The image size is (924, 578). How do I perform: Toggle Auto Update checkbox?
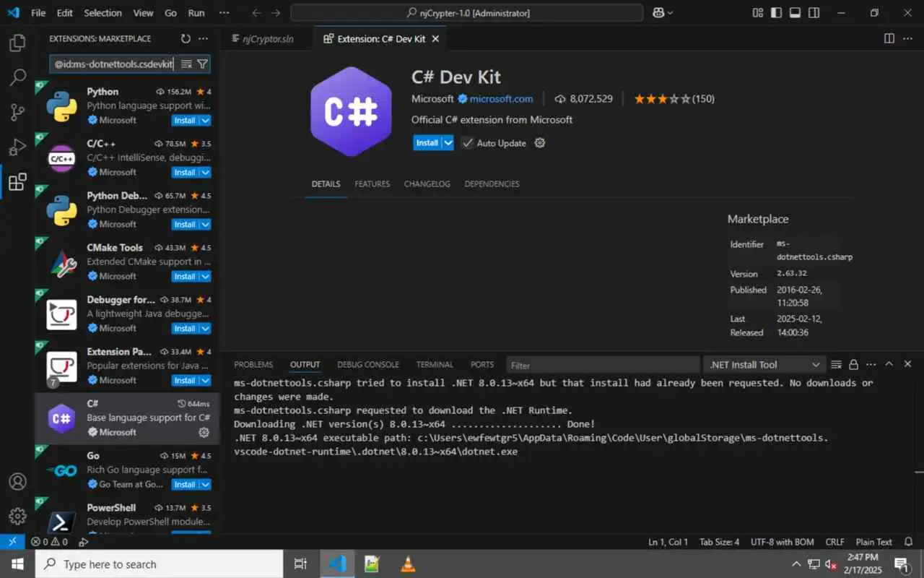468,143
